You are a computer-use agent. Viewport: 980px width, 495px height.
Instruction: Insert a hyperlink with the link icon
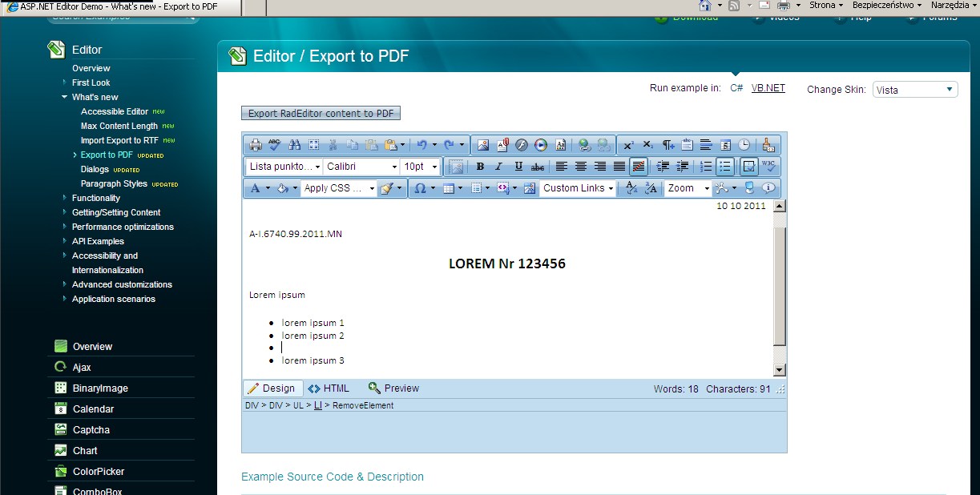pyautogui.click(x=583, y=145)
